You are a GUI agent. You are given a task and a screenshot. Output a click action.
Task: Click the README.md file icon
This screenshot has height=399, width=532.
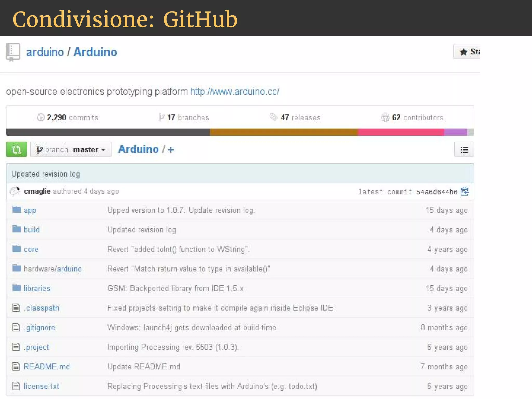[x=16, y=367]
